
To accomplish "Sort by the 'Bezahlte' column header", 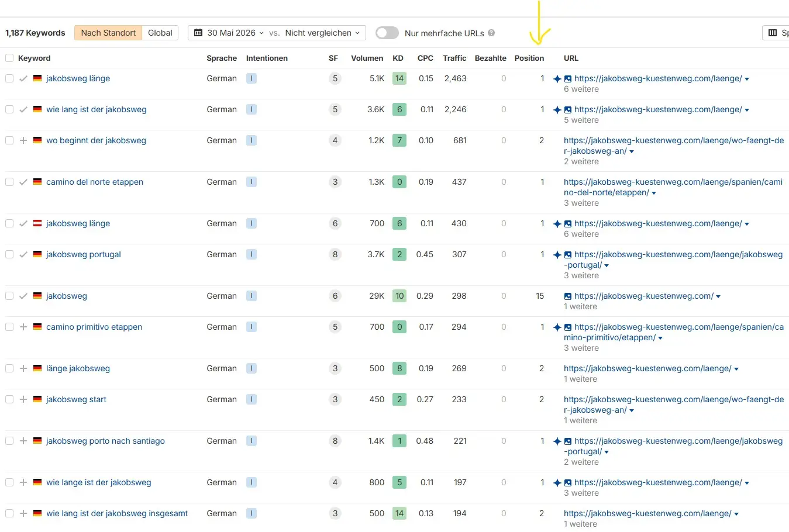I will click(491, 58).
